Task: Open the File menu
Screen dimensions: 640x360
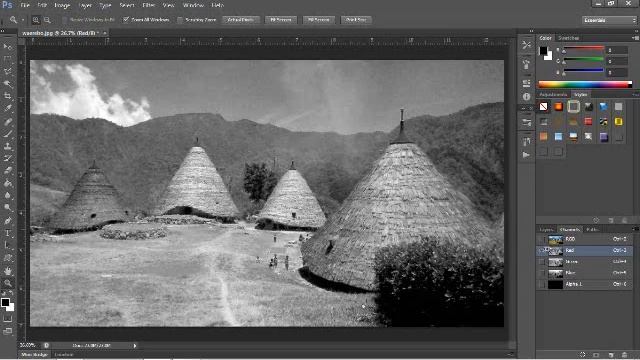Action: click(25, 5)
